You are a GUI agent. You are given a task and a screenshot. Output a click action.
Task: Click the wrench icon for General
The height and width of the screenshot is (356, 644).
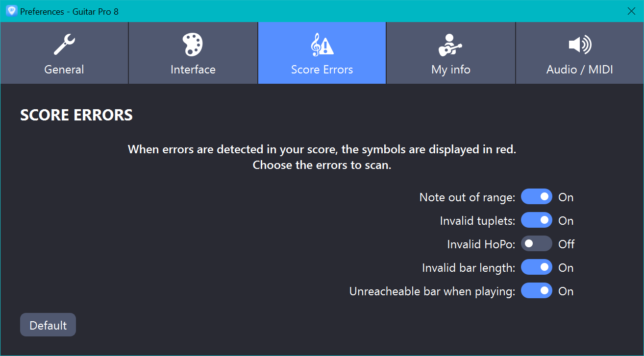(64, 45)
